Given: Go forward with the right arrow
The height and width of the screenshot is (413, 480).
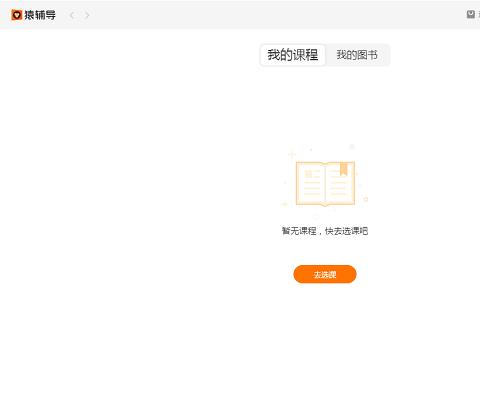Looking at the screenshot, I should pos(87,15).
